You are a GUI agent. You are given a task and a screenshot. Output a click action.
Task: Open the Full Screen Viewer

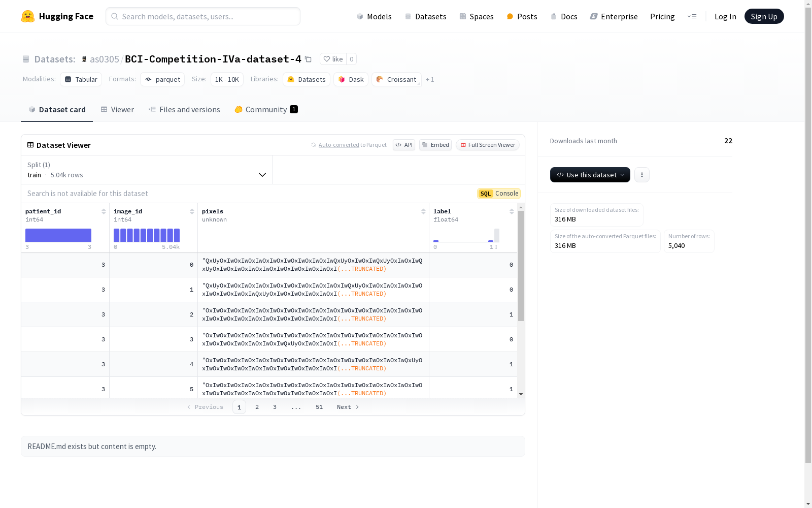click(x=488, y=145)
